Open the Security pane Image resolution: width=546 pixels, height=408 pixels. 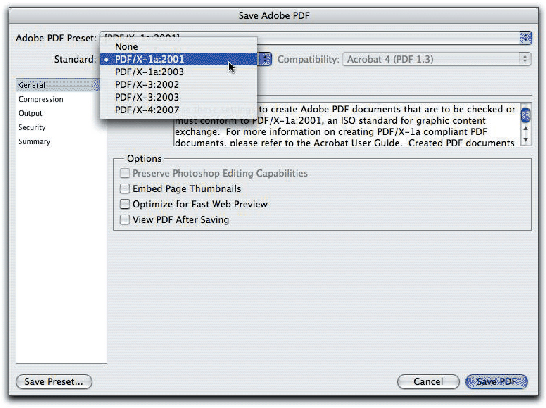pyautogui.click(x=32, y=127)
